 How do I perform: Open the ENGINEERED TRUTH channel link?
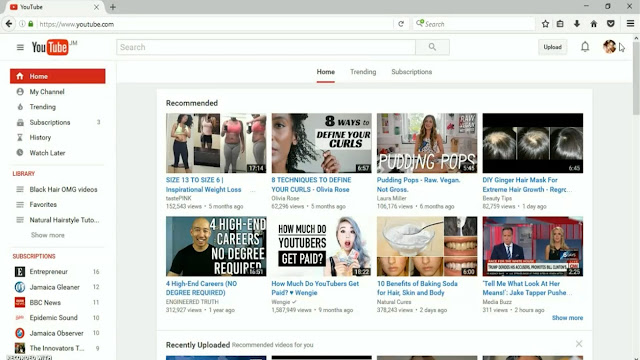[192, 302]
